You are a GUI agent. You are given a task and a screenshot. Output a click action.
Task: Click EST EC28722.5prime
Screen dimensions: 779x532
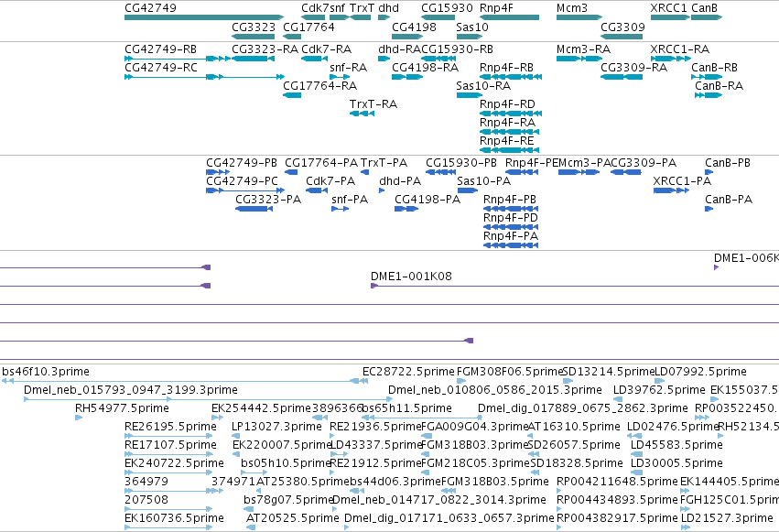pyautogui.click(x=365, y=381)
